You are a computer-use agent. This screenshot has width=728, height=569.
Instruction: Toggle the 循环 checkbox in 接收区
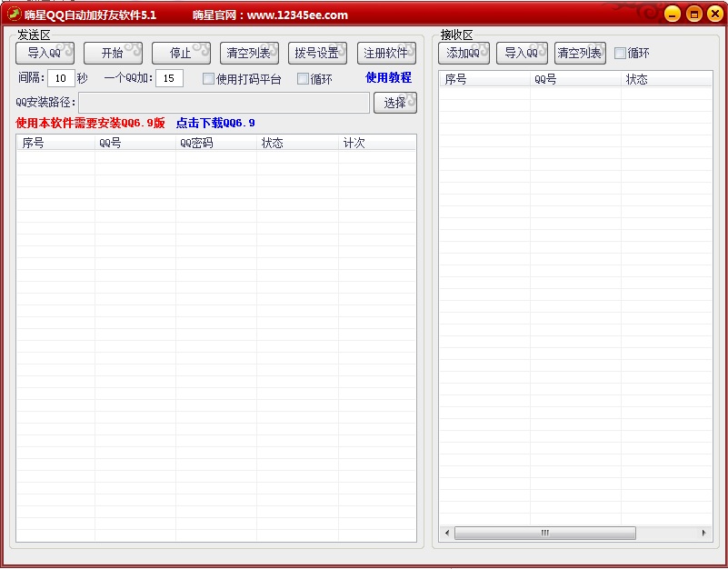pyautogui.click(x=621, y=54)
